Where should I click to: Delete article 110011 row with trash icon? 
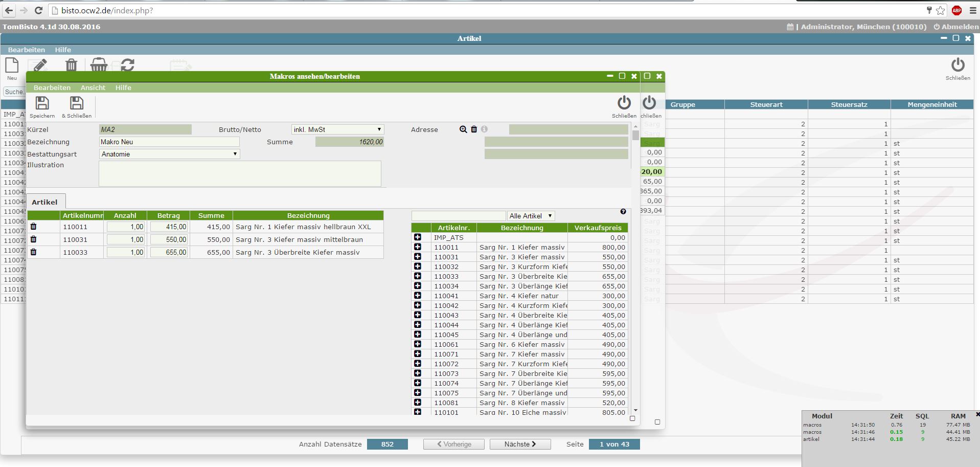[x=34, y=227]
